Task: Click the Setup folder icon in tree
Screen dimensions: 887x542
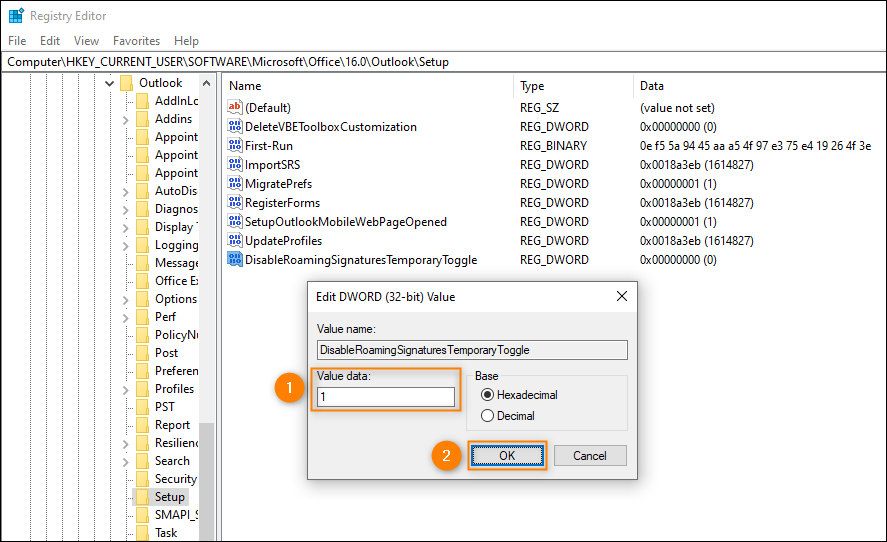Action: point(143,497)
